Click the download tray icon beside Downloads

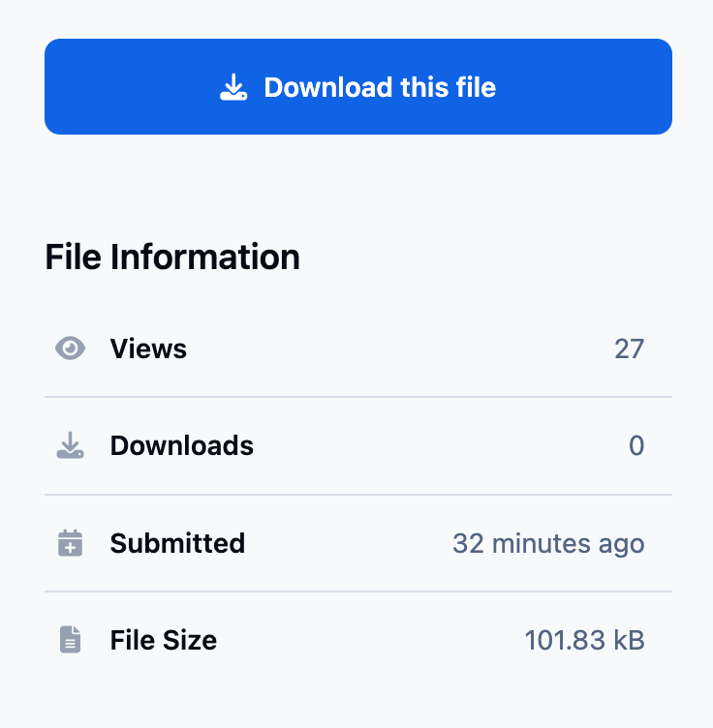tap(70, 446)
